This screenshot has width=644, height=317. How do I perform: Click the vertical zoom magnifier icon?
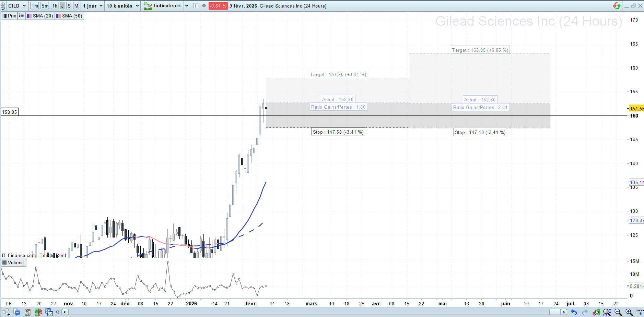point(607,312)
